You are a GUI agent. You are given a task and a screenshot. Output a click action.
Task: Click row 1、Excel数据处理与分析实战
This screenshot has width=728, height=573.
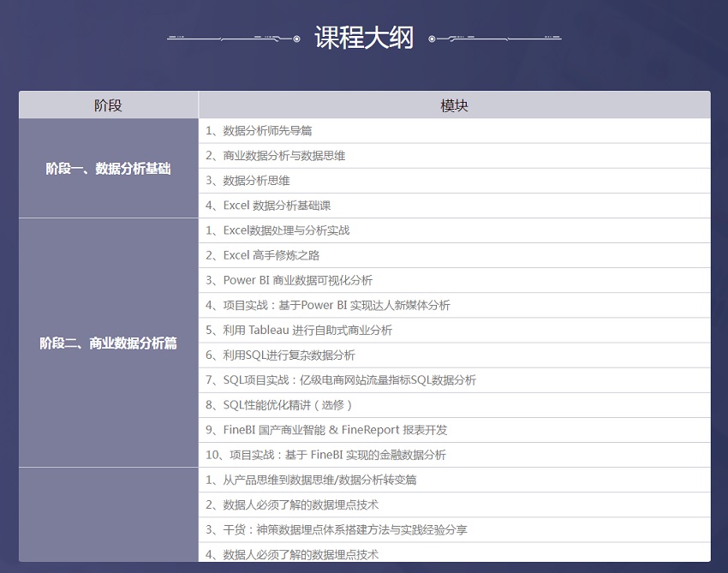tap(455, 230)
